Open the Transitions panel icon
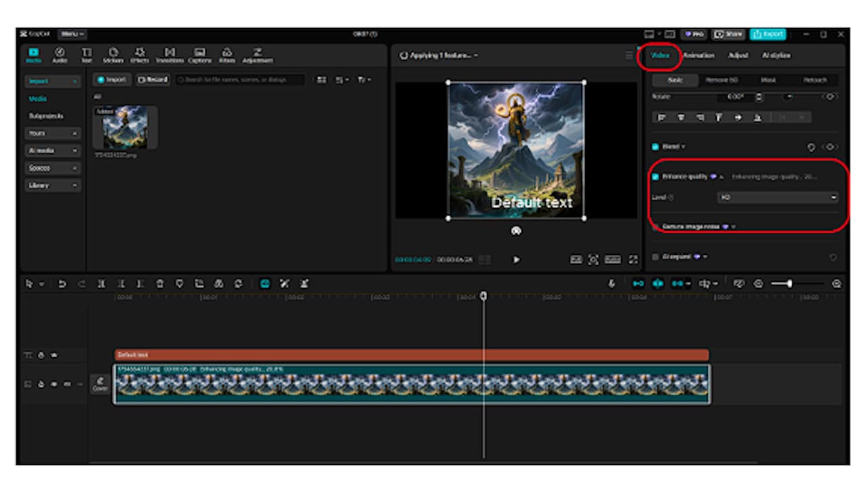Image resolution: width=868 pixels, height=488 pixels. coord(170,55)
